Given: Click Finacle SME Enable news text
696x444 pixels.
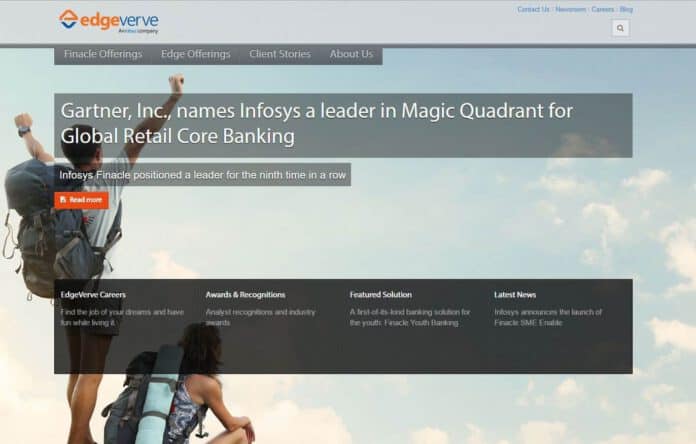Looking at the screenshot, I should pyautogui.click(x=548, y=317).
